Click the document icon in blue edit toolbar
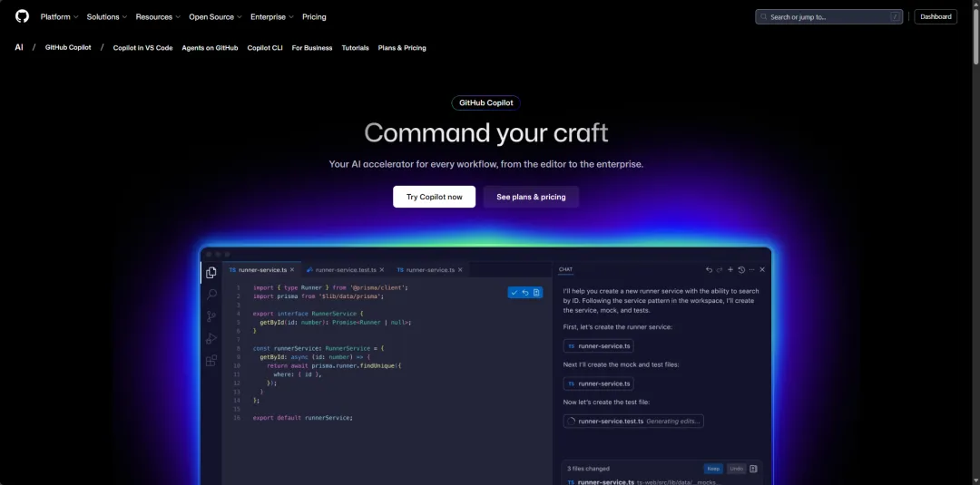This screenshot has height=485, width=980. tap(536, 292)
